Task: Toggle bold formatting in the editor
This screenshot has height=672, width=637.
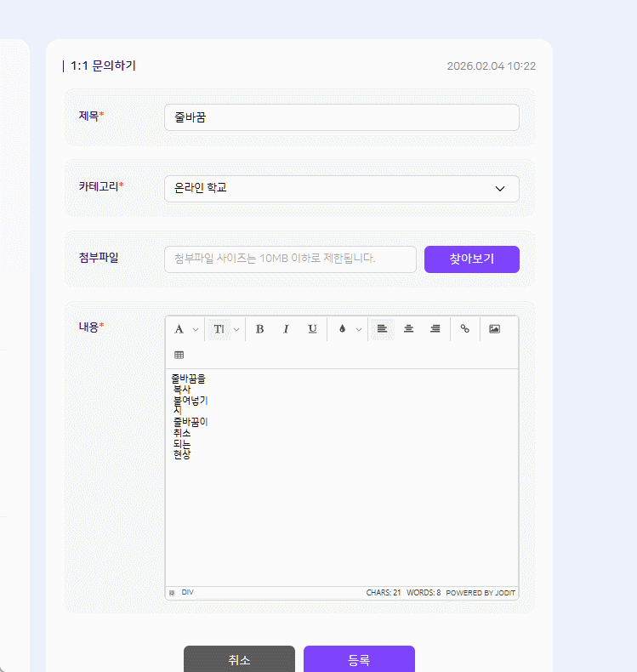Action: 260,329
